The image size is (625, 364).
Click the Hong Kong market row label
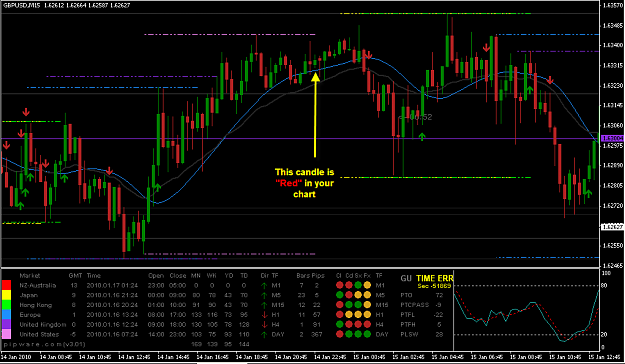[x=35, y=305]
